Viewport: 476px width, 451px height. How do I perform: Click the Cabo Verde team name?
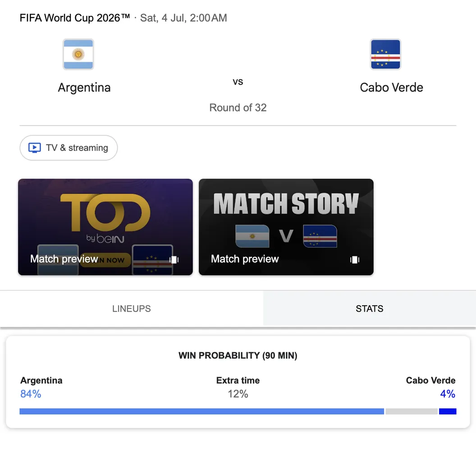click(392, 87)
